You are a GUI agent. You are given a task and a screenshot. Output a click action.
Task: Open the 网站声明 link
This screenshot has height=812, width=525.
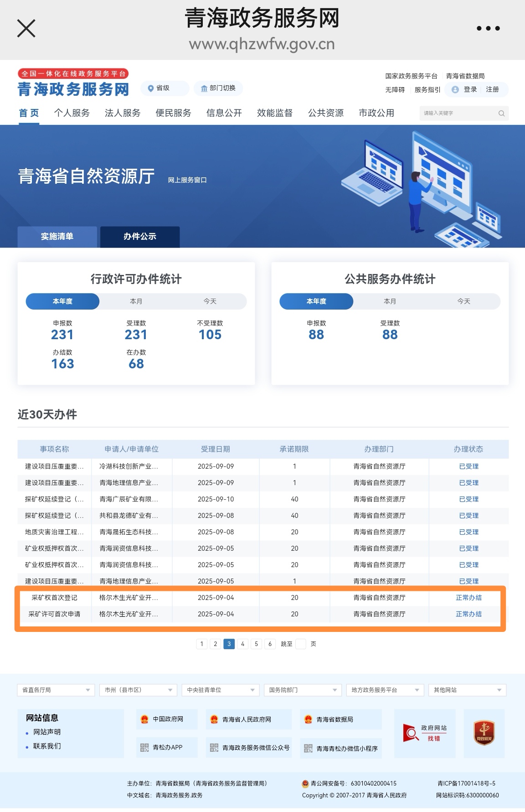pos(47,732)
